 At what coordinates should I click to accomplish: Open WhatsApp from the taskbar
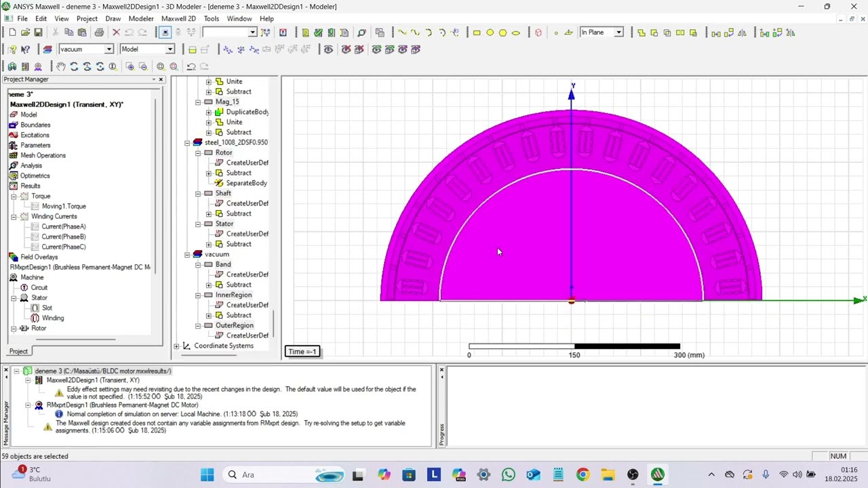click(509, 474)
